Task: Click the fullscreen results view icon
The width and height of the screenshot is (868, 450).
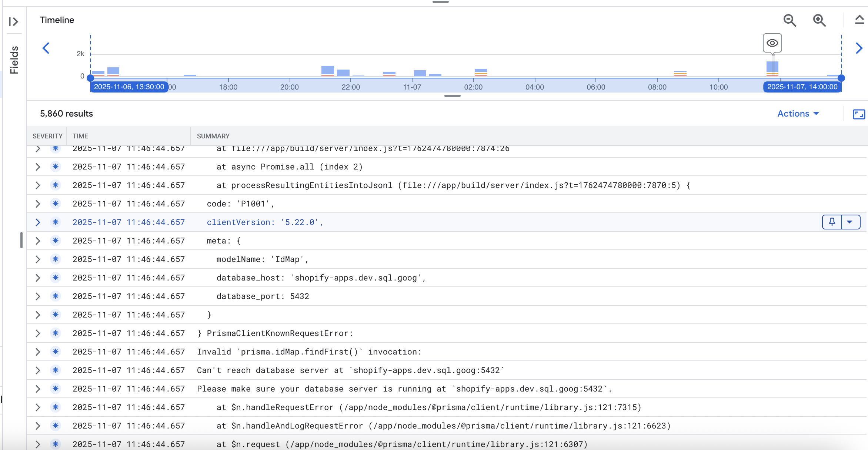Action: (x=859, y=114)
